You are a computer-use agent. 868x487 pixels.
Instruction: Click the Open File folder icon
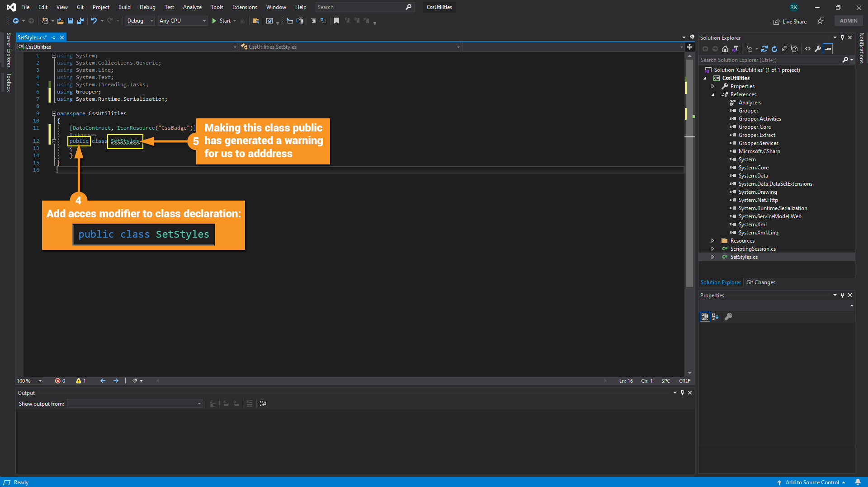(x=60, y=21)
